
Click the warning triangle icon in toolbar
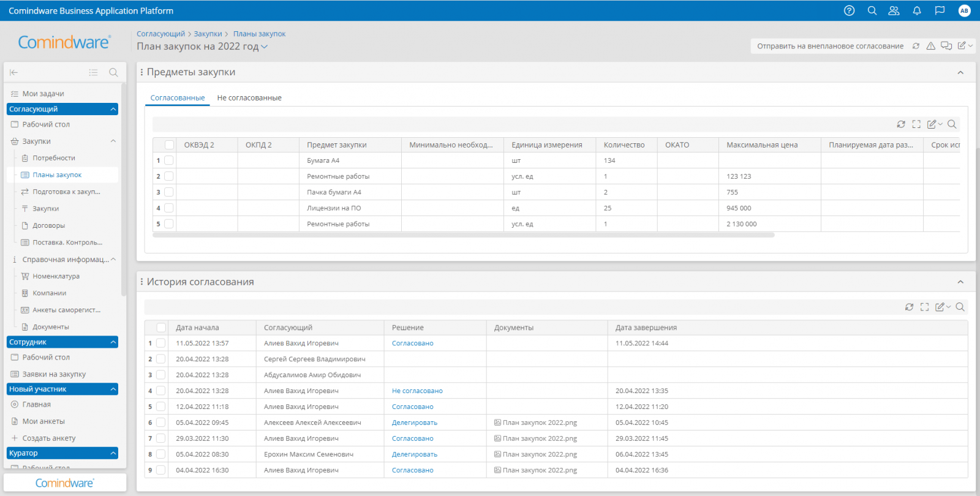click(930, 46)
